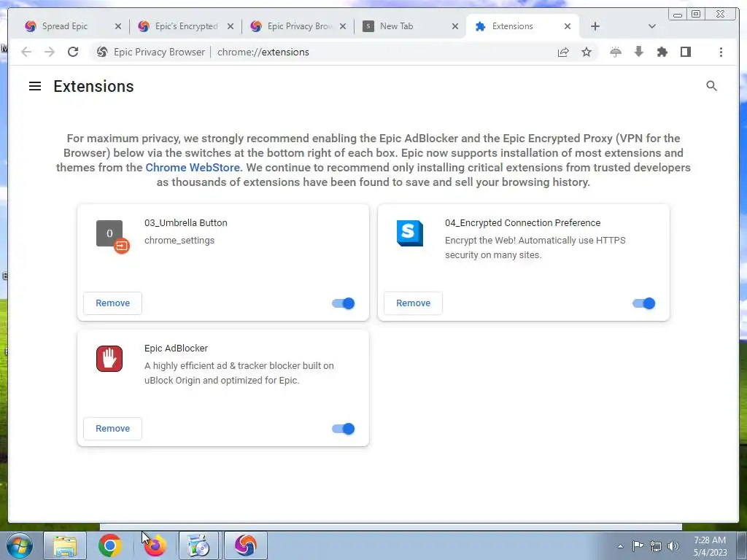Go forward with the browser forward arrow
The image size is (747, 560).
pos(49,52)
